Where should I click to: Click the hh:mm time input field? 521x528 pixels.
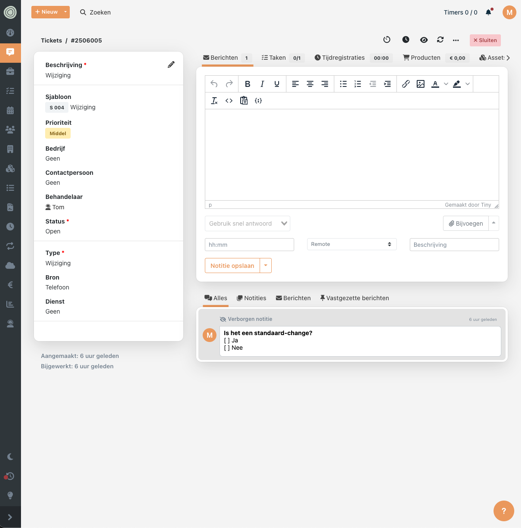[x=249, y=244]
